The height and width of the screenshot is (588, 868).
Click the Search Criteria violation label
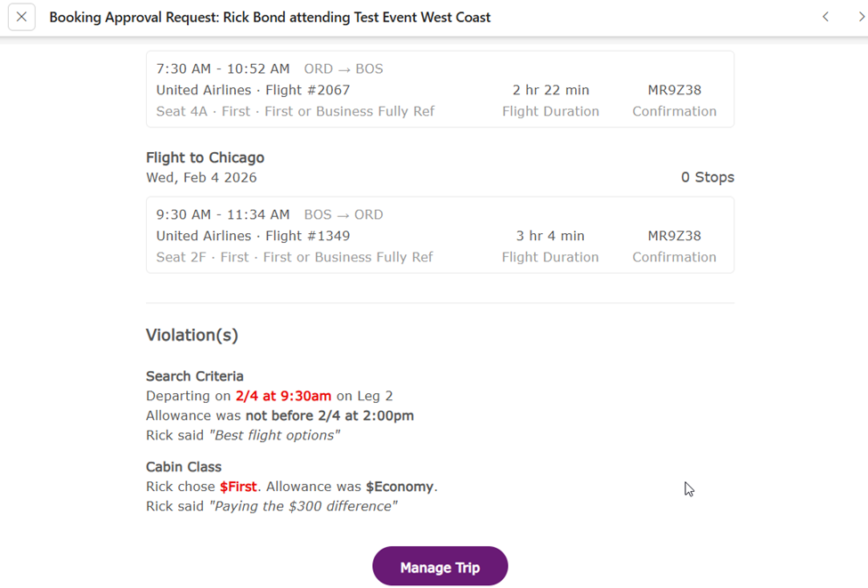click(195, 376)
